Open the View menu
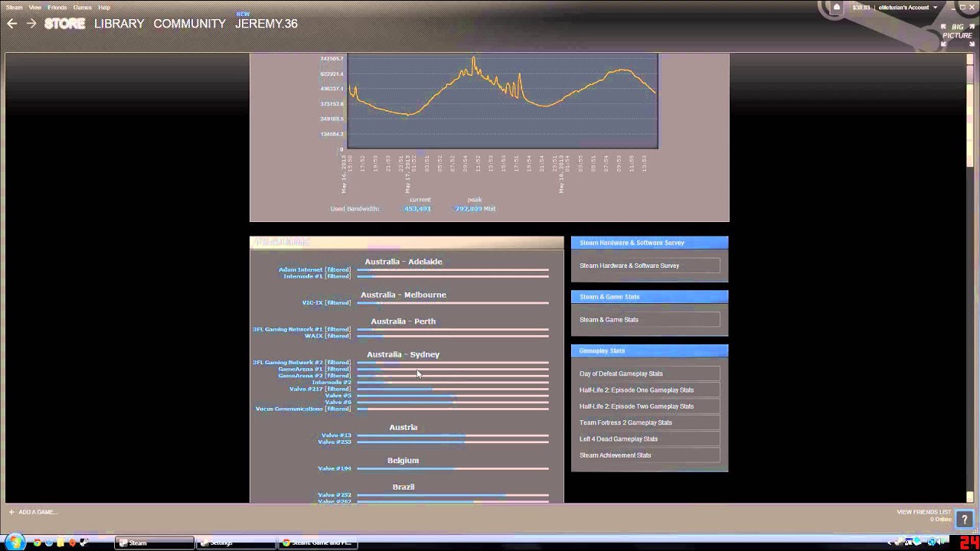The height and width of the screenshot is (551, 980). pyautogui.click(x=35, y=8)
